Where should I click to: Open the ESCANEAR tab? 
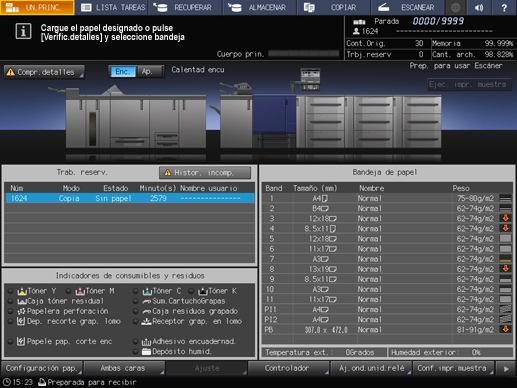click(408, 7)
